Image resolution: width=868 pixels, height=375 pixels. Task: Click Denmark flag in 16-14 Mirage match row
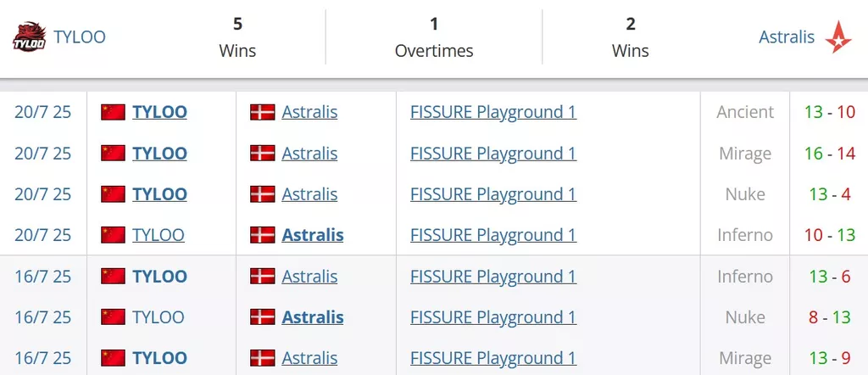coord(263,153)
